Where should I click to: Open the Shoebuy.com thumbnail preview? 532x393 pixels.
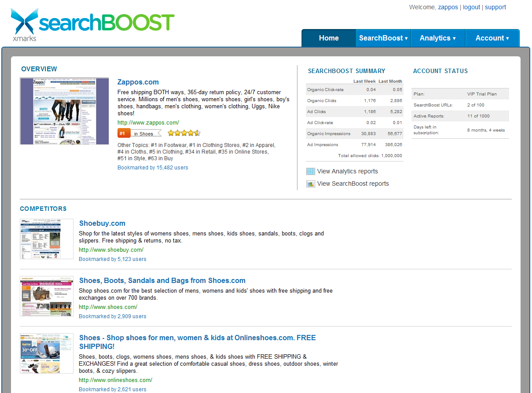coord(47,239)
